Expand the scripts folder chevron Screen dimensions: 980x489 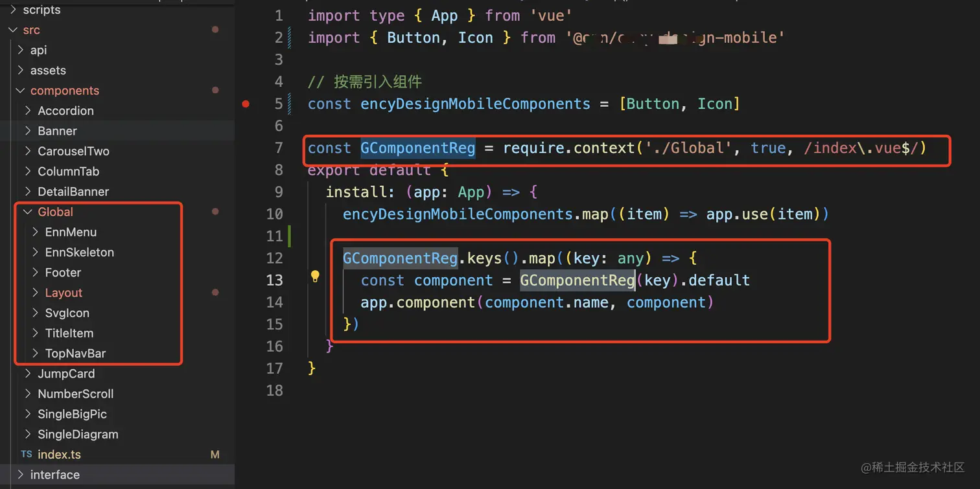click(x=13, y=10)
